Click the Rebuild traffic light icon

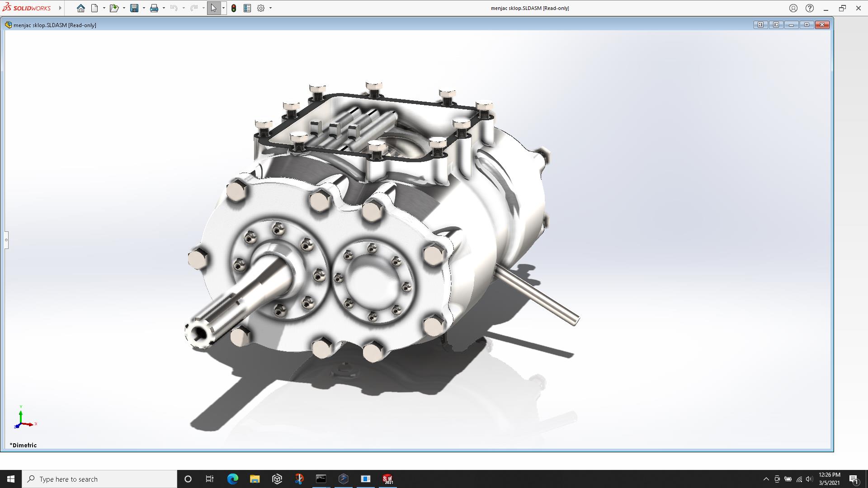pos(234,8)
